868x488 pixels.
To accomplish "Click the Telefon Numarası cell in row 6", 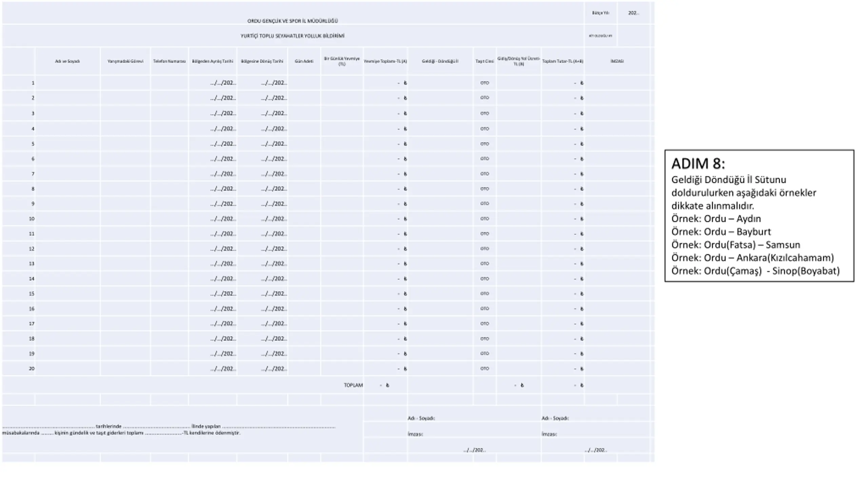I will [170, 159].
